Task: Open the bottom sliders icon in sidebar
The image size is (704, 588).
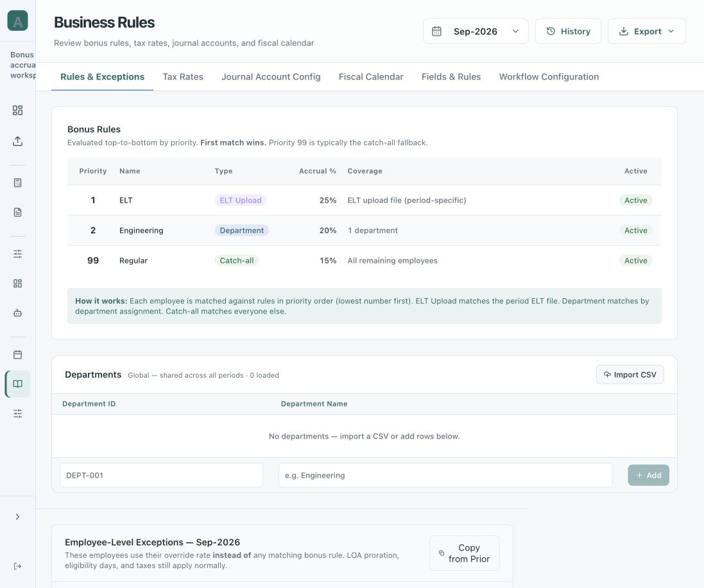Action: tap(17, 414)
